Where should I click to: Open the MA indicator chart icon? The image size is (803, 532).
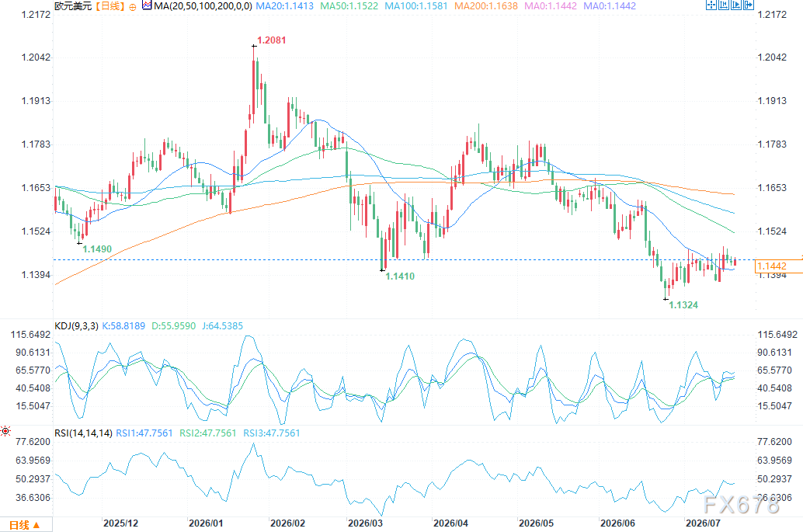(147, 5)
